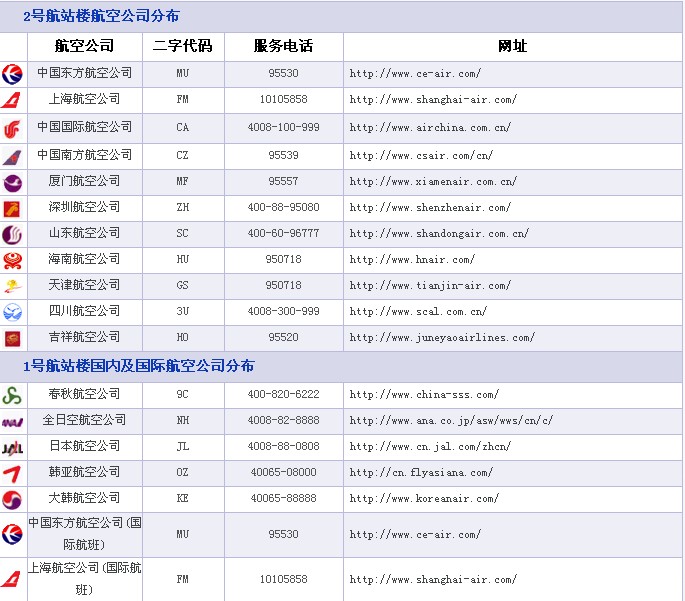Click the 中国南方航空公司 name cell

click(x=84, y=155)
